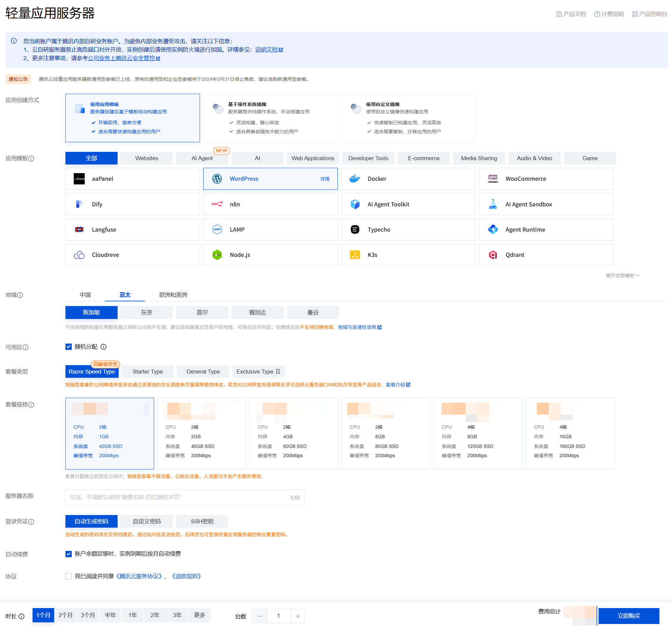
Task: Uncheck the 随机分配 availability zone checkbox
Action: tap(69, 347)
